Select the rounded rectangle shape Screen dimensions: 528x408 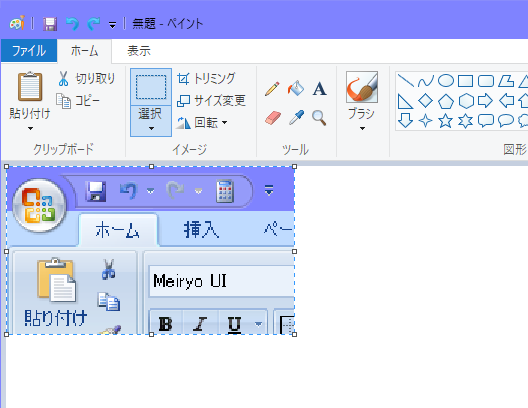[x=486, y=81]
